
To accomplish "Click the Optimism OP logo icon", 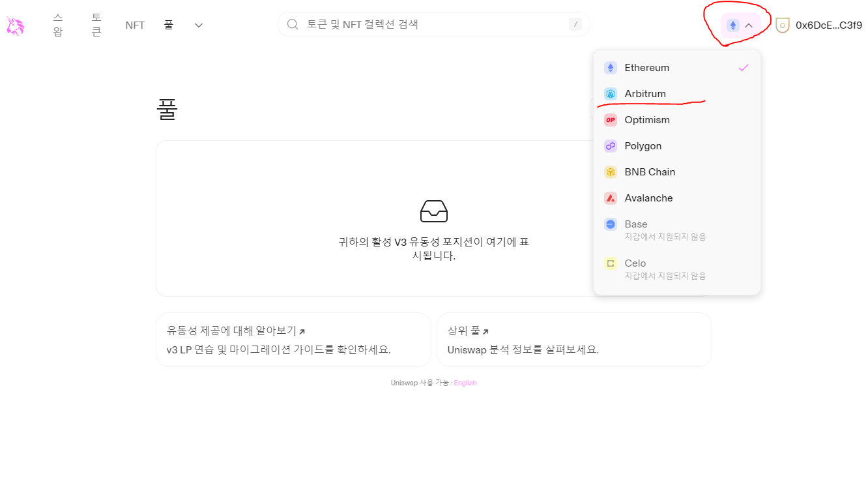I will [x=611, y=120].
